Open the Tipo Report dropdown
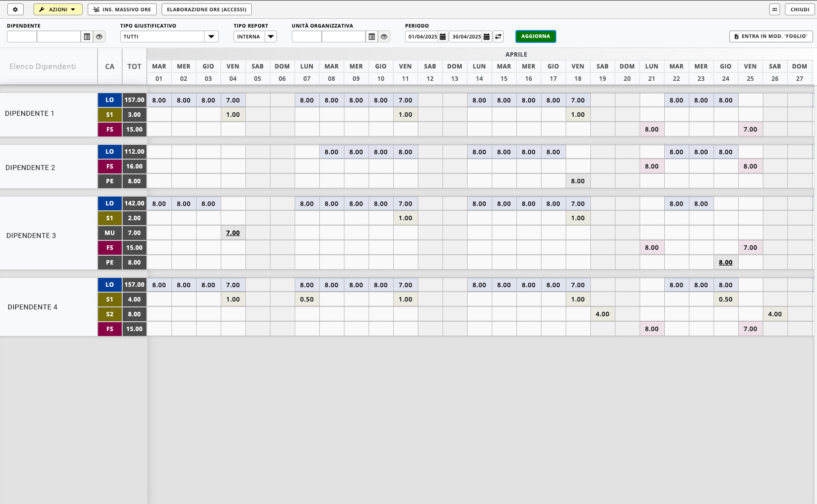Screen dimensions: 817x504 tap(271, 36)
